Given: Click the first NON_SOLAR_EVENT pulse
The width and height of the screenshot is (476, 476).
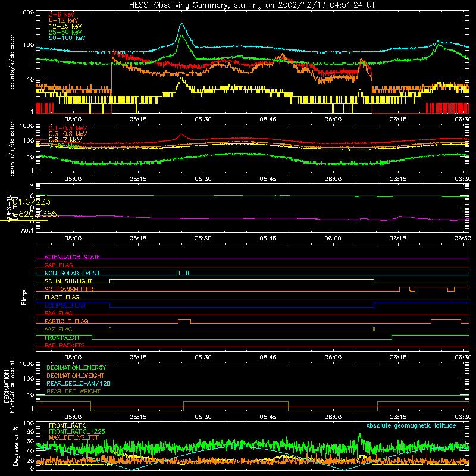Looking at the screenshot, I should (x=178, y=273).
